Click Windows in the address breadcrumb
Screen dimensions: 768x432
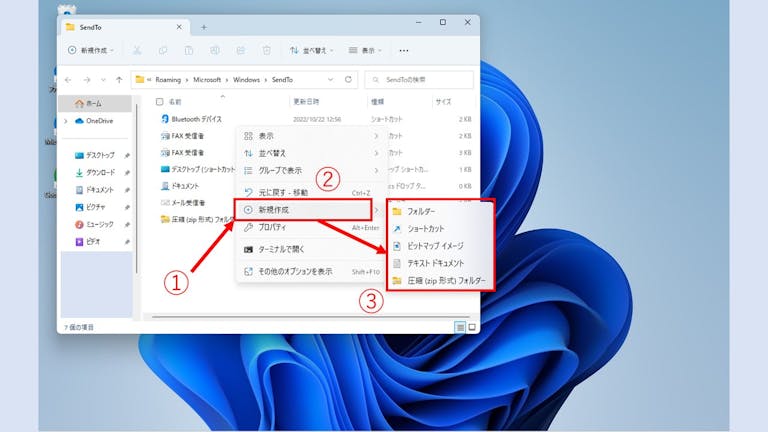point(246,80)
